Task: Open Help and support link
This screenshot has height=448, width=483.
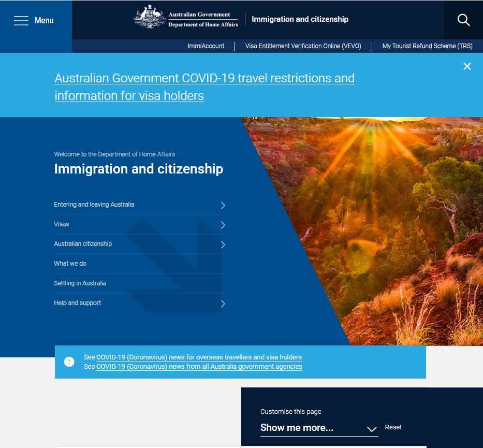Action: (77, 303)
